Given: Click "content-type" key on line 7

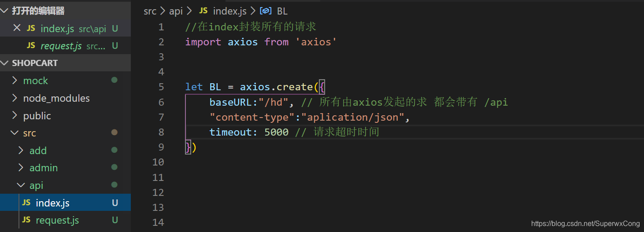Looking at the screenshot, I should click(252, 117).
